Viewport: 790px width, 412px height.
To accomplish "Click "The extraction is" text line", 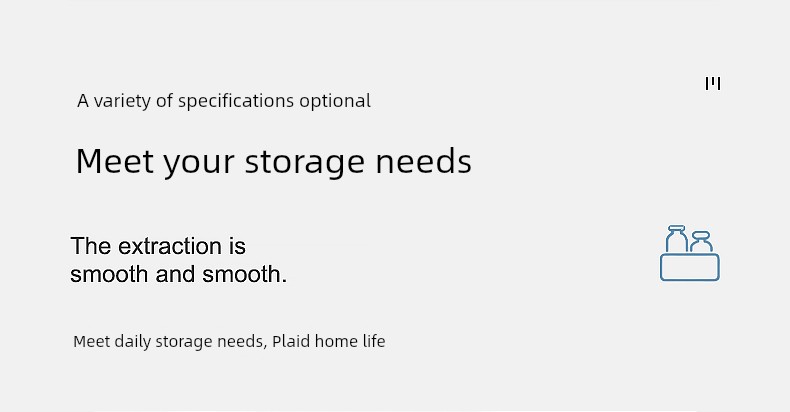I will [158, 246].
